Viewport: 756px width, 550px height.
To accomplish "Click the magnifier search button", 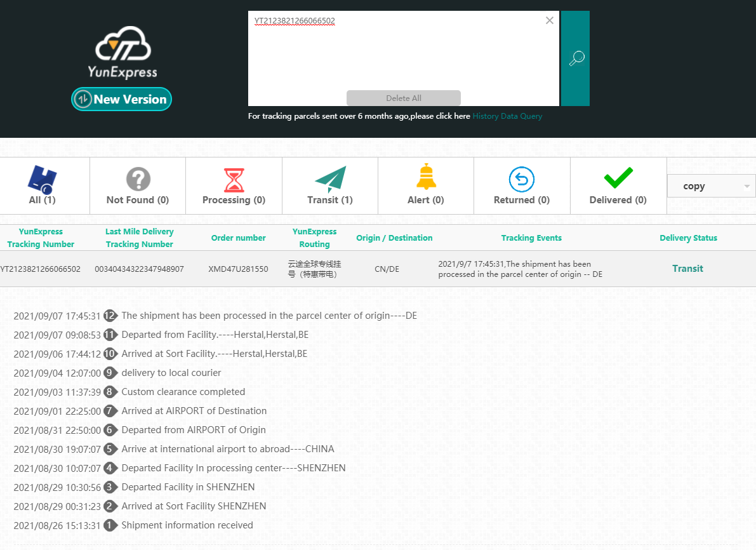I will pyautogui.click(x=575, y=58).
